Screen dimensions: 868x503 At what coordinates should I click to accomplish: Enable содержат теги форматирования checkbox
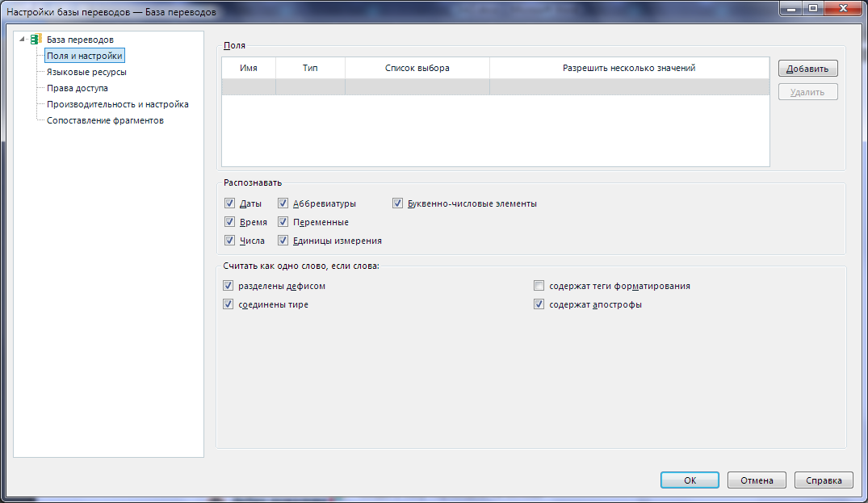539,286
